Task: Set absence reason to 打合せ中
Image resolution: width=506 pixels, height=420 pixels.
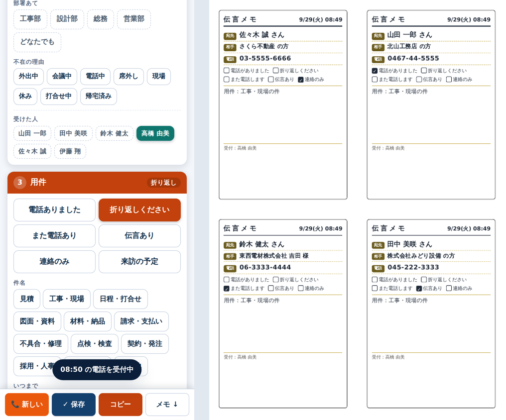Action: pos(59,97)
